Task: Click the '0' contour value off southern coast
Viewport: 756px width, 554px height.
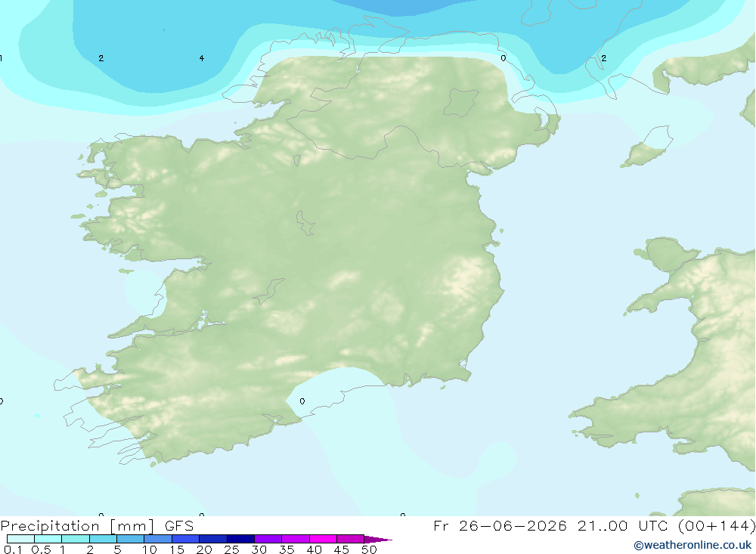Action: tap(302, 401)
